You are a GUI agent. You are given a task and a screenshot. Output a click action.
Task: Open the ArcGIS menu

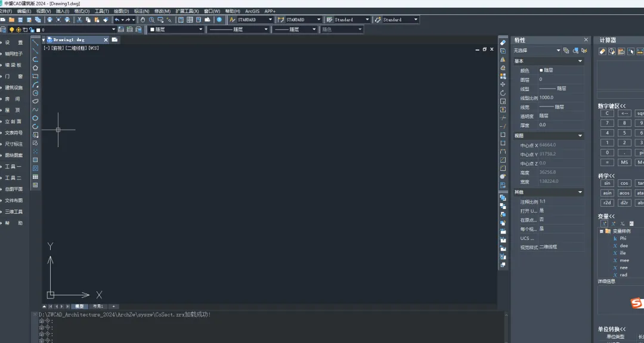(252, 11)
